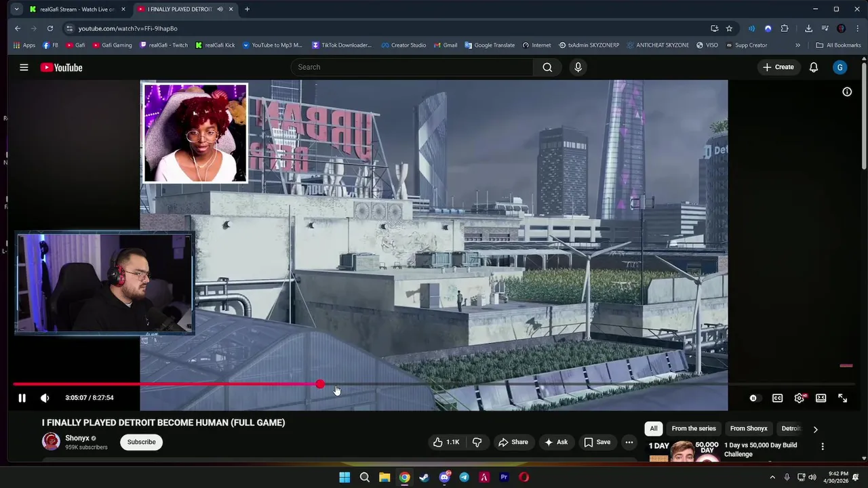Open Telegram from taskbar
The height and width of the screenshot is (488, 868).
464,477
